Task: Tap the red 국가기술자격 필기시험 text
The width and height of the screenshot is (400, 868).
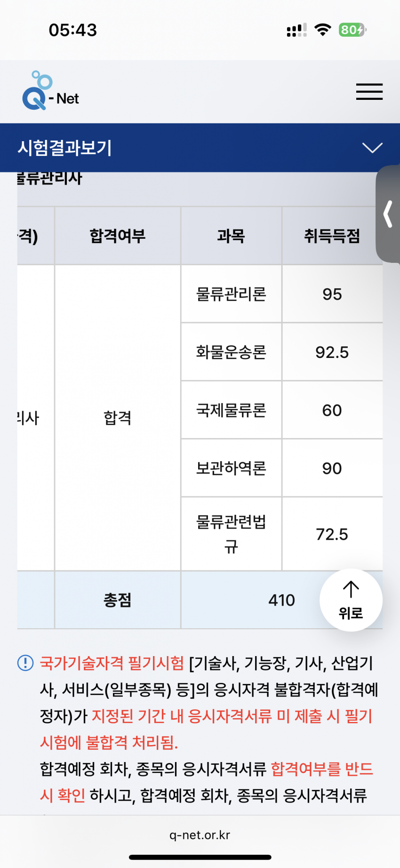Action: (x=112, y=663)
